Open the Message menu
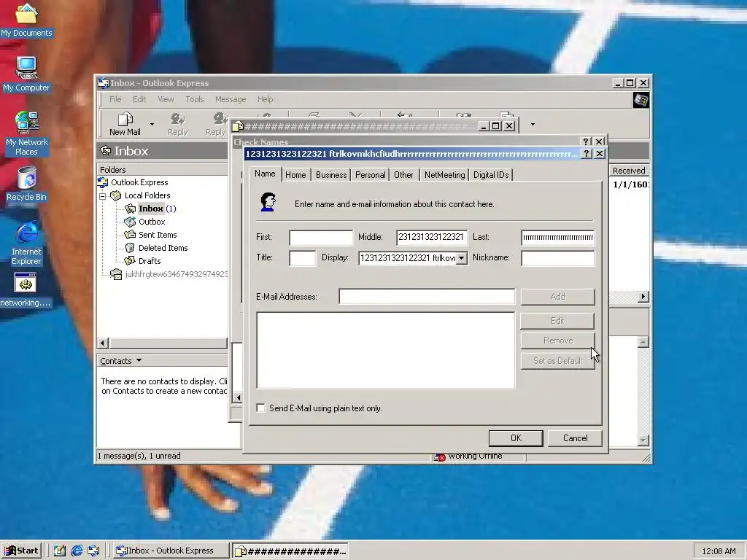Screen dimensions: 747x560 pyautogui.click(x=231, y=99)
